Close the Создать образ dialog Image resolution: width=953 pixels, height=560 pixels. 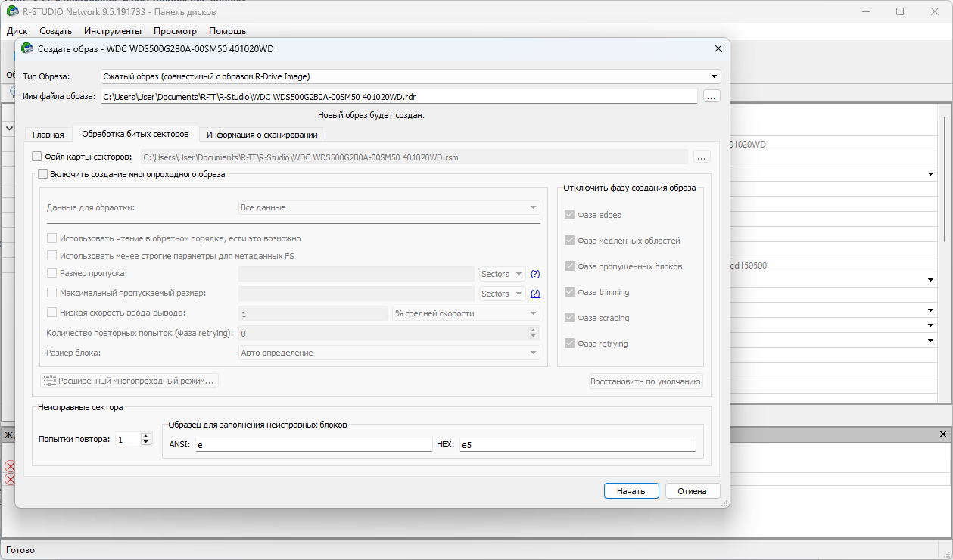click(x=718, y=48)
